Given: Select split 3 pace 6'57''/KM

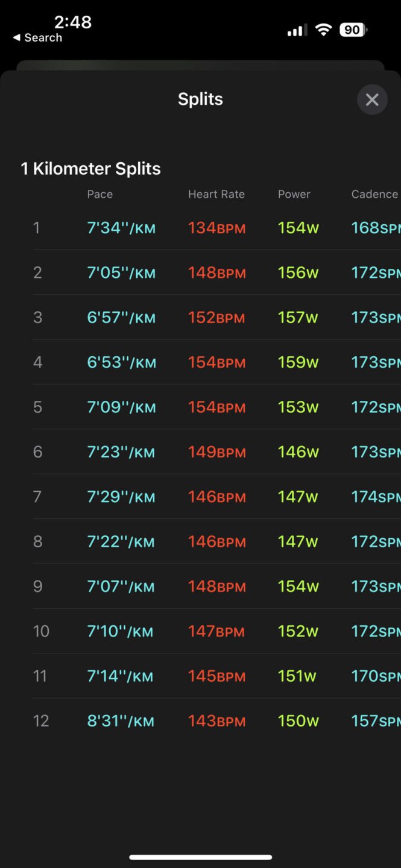Looking at the screenshot, I should coord(121,318).
